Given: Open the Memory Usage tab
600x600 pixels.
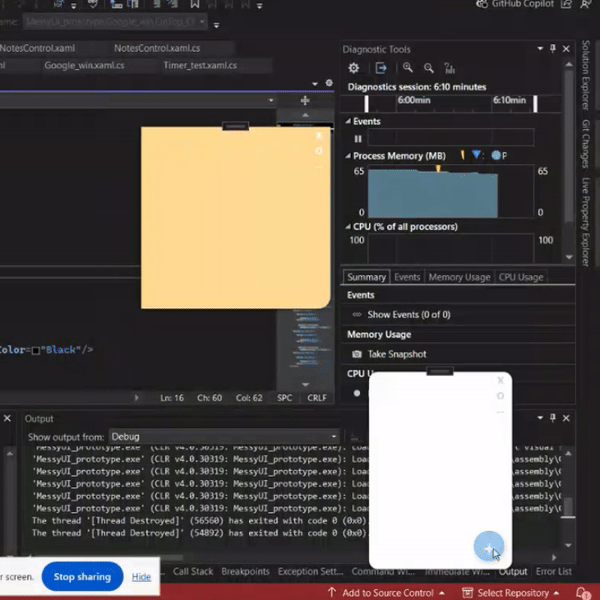Looking at the screenshot, I should 459,277.
